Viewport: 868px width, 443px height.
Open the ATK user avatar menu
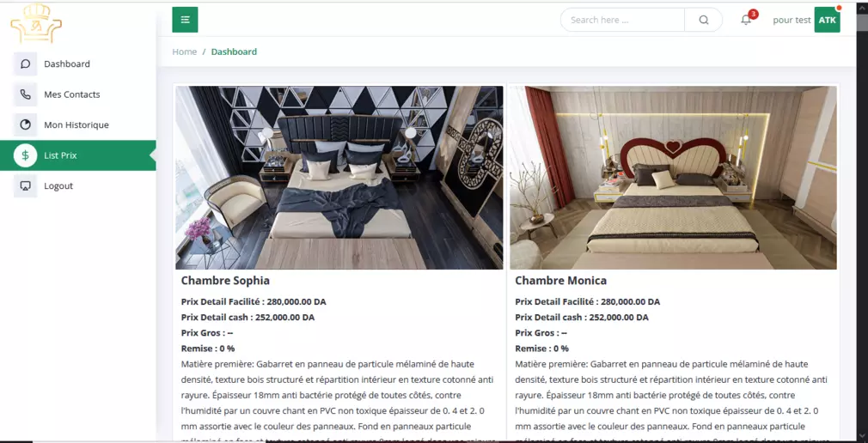pyautogui.click(x=827, y=20)
